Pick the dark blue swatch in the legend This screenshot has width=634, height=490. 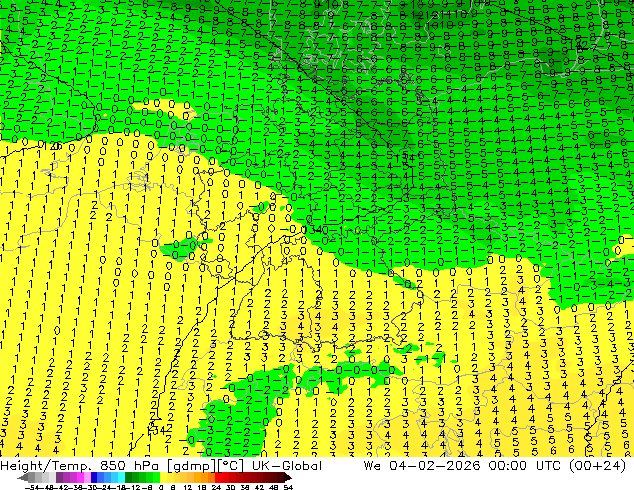point(94,478)
